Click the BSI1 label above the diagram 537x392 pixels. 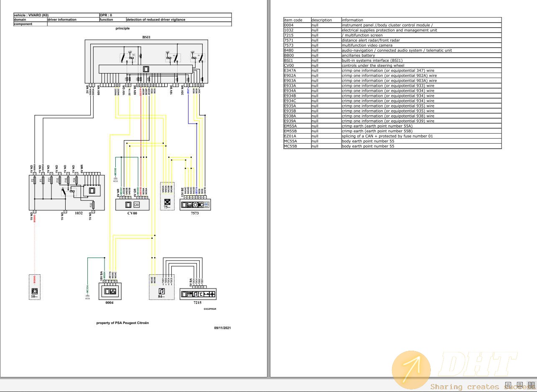click(146, 37)
